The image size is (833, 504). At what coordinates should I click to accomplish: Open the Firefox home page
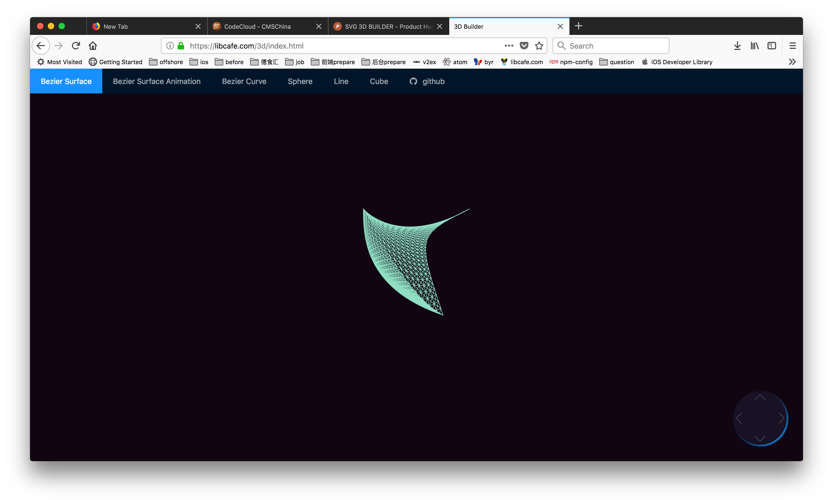(93, 46)
